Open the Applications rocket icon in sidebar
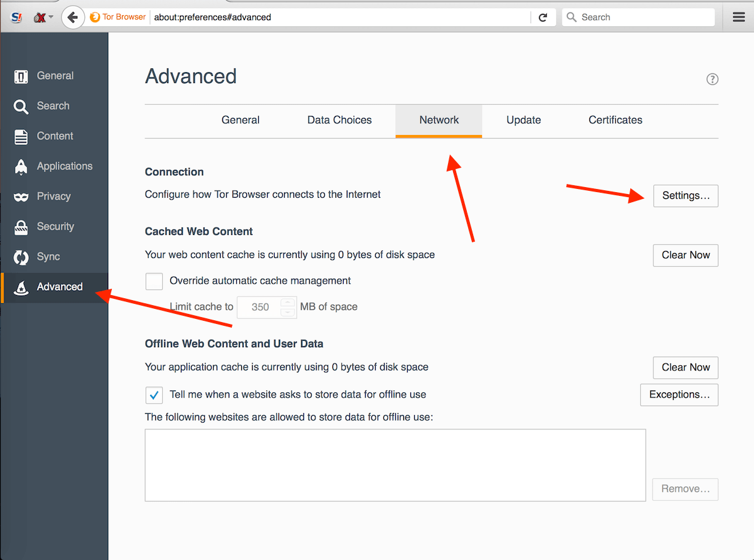 21,166
